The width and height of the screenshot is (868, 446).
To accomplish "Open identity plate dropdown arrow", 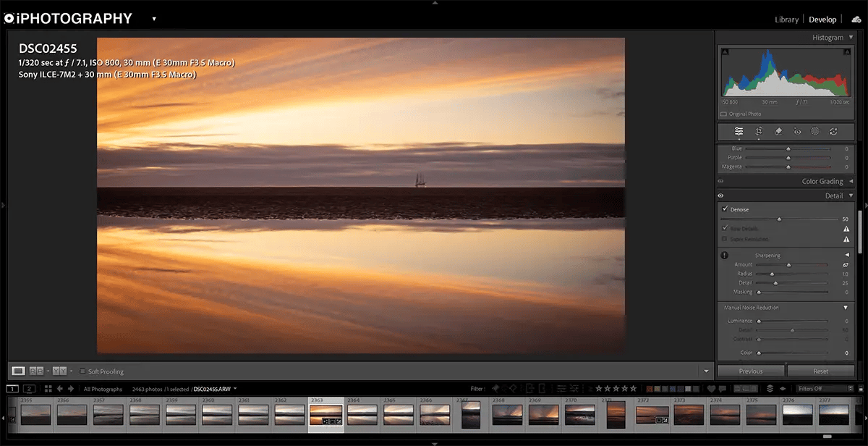I will point(154,19).
